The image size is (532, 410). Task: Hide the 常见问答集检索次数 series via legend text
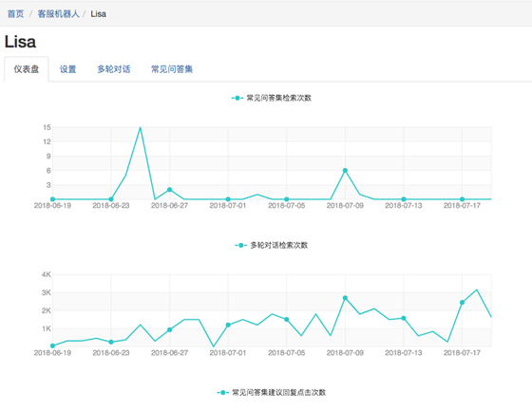point(278,98)
